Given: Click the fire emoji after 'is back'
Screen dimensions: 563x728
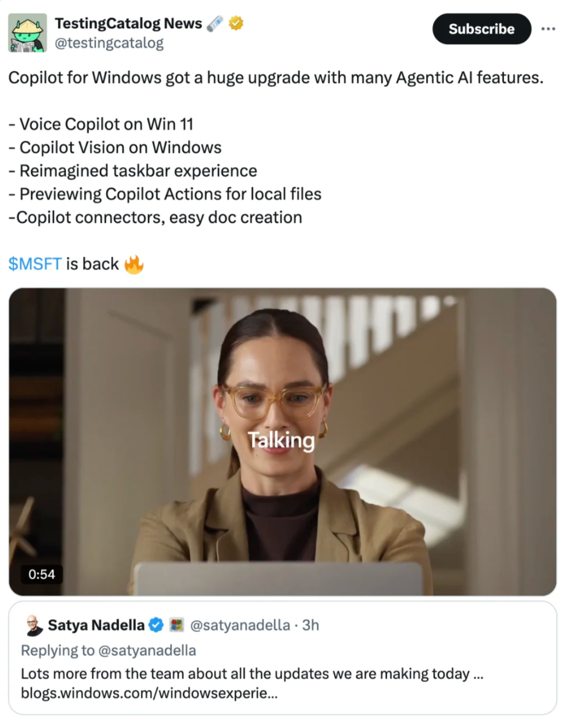Looking at the screenshot, I should [134, 264].
